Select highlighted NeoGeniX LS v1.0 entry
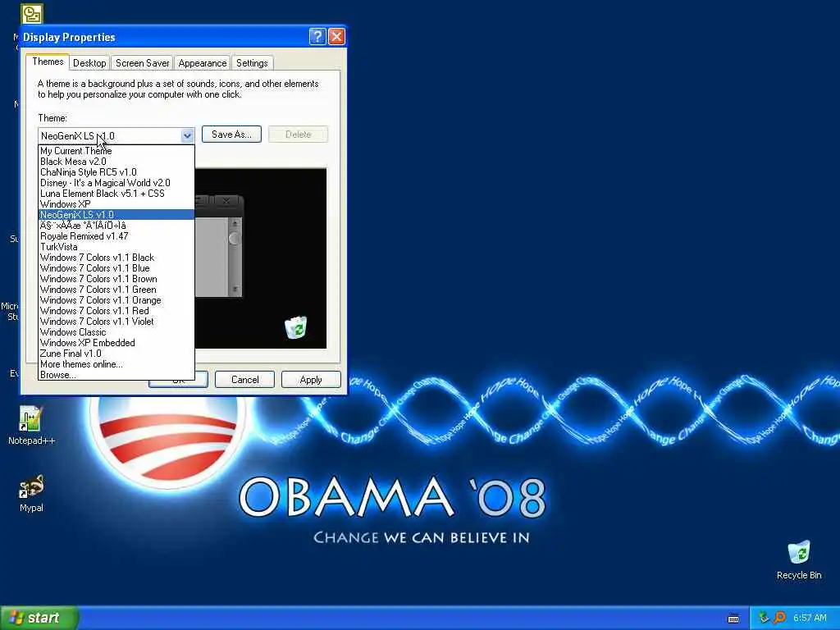The width and height of the screenshot is (840, 630). tap(116, 215)
